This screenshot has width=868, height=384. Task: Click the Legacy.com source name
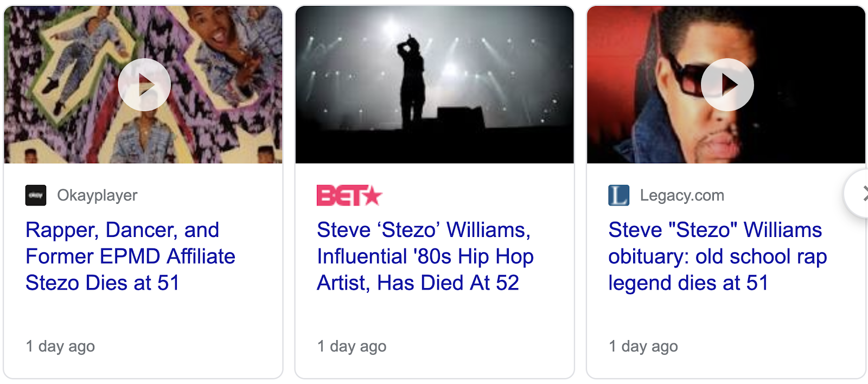(682, 195)
